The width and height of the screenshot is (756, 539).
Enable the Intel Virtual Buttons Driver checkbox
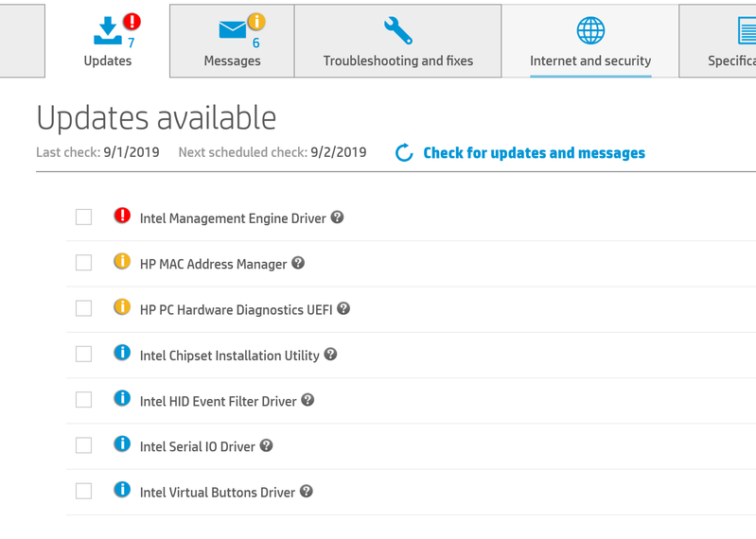(84, 492)
